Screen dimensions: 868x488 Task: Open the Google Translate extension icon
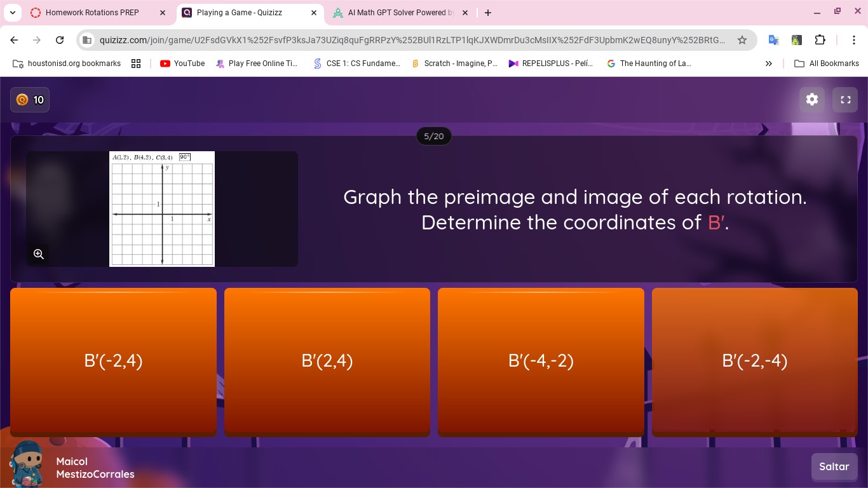[x=773, y=40]
